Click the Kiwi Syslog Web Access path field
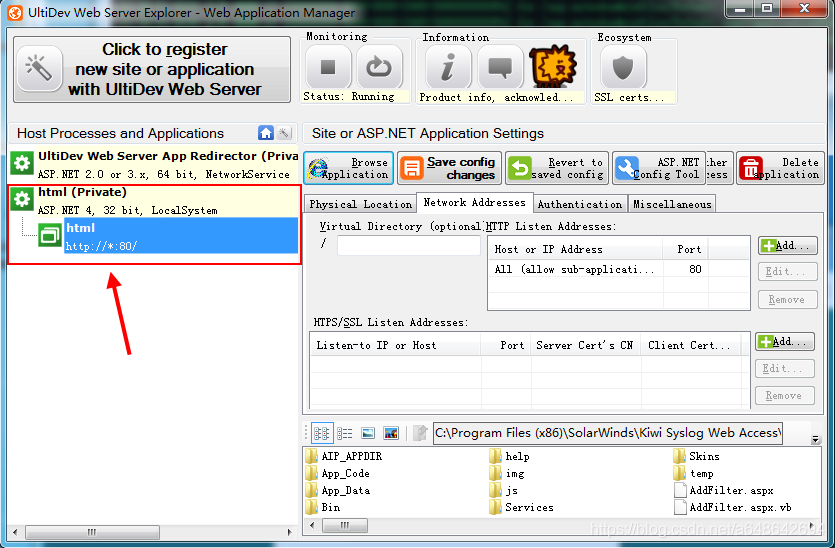 (608, 433)
